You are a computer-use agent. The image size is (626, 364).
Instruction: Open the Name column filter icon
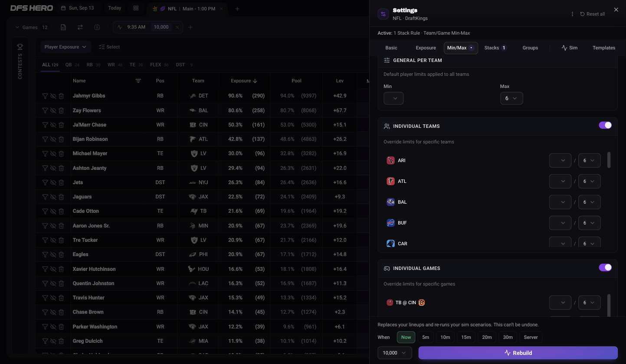[138, 81]
